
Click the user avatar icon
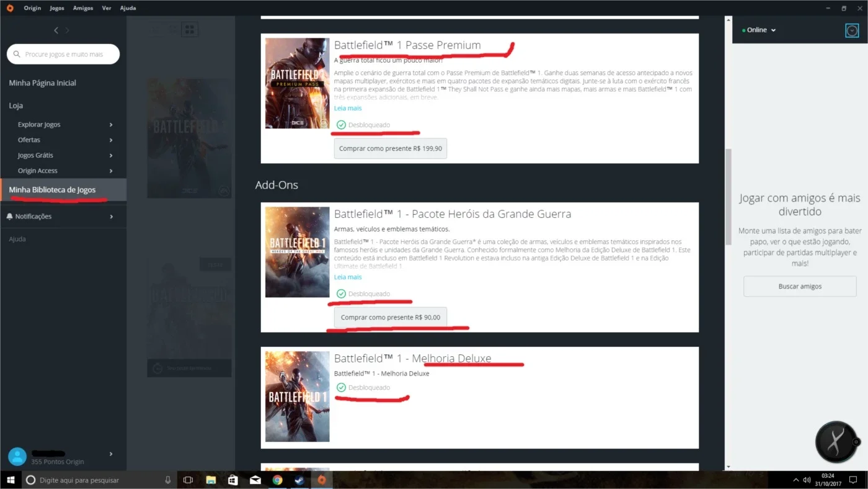click(x=17, y=457)
